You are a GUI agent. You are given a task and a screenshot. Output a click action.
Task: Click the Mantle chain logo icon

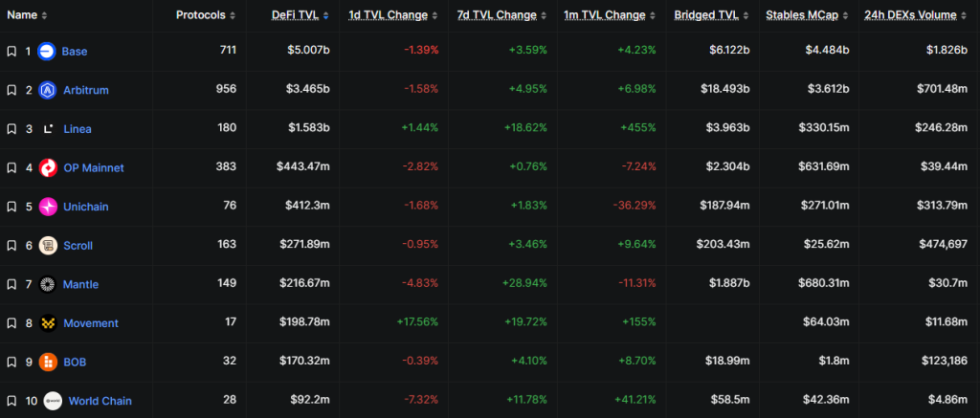[x=48, y=284]
